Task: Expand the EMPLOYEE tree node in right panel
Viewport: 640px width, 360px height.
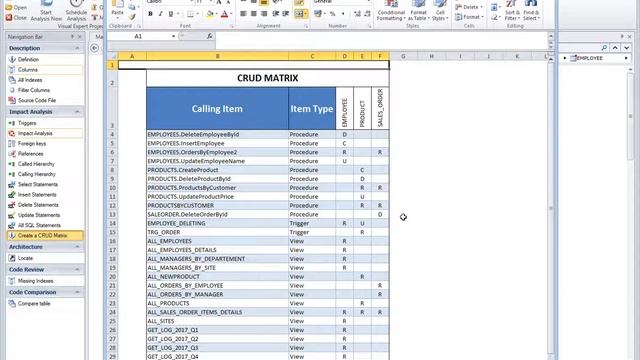Action: point(565,58)
